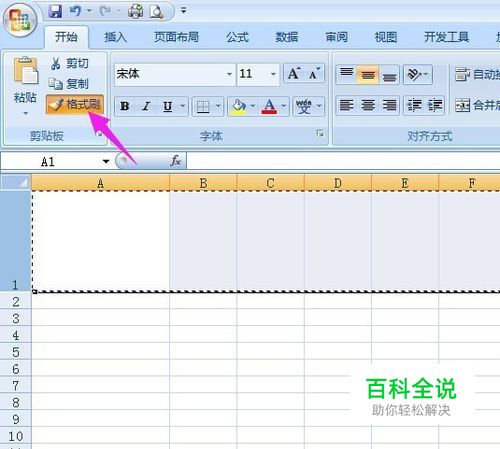
Task: Click the Redo icon
Action: tap(106, 11)
